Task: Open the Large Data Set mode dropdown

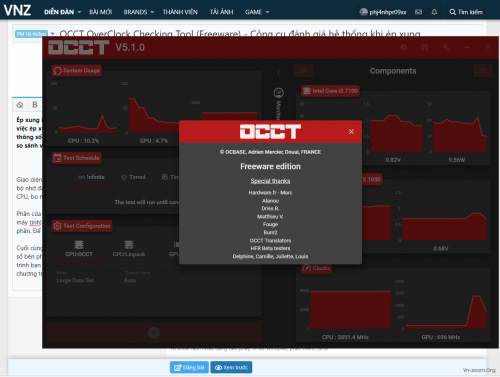Action: pos(86,280)
